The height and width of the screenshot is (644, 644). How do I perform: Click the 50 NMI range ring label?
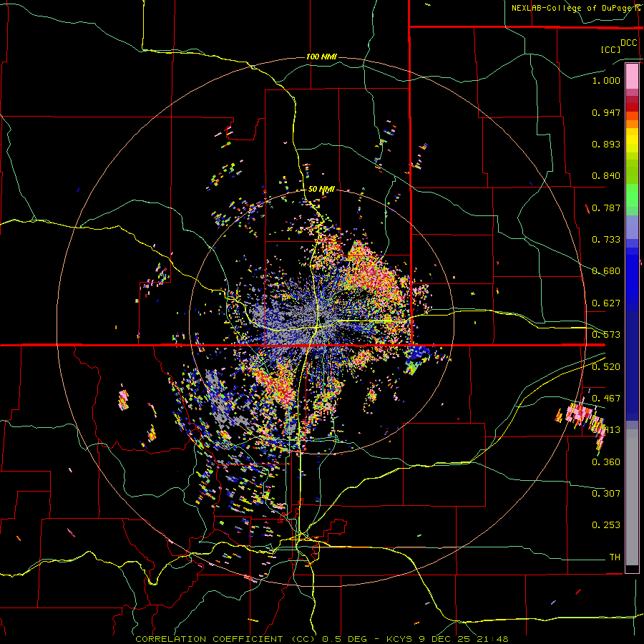pyautogui.click(x=321, y=190)
